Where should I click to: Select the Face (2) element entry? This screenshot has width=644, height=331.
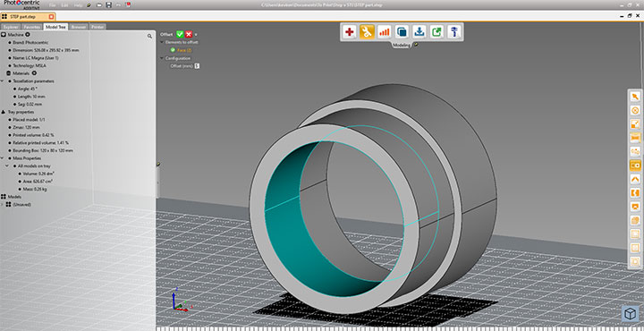tap(184, 50)
